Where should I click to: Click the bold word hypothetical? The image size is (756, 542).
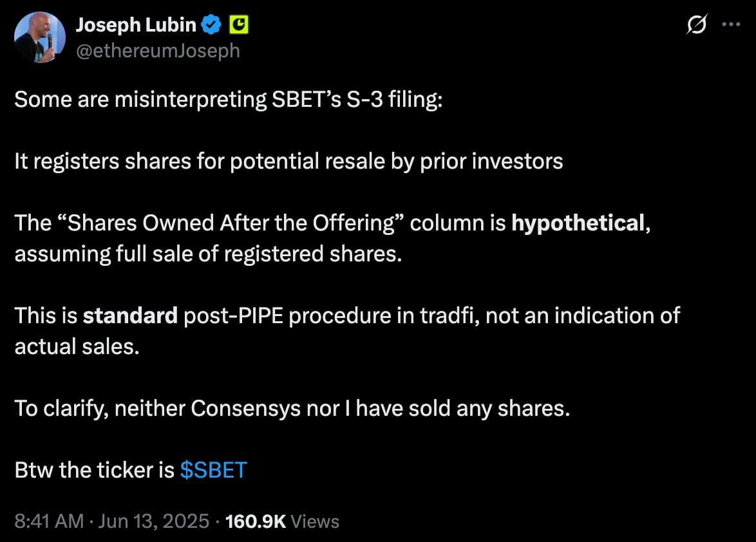point(578,223)
